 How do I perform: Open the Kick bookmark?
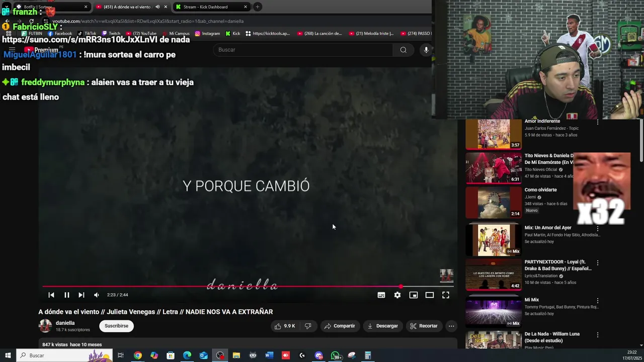[x=233, y=34]
